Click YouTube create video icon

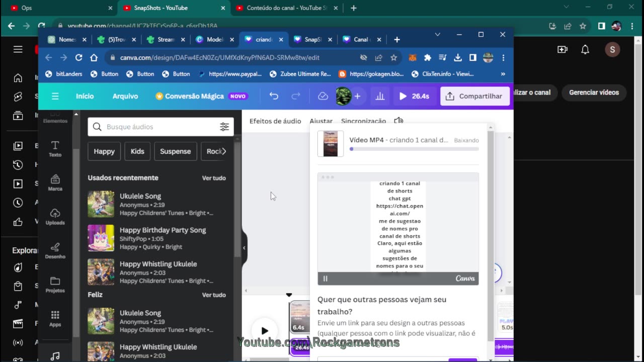click(x=562, y=49)
